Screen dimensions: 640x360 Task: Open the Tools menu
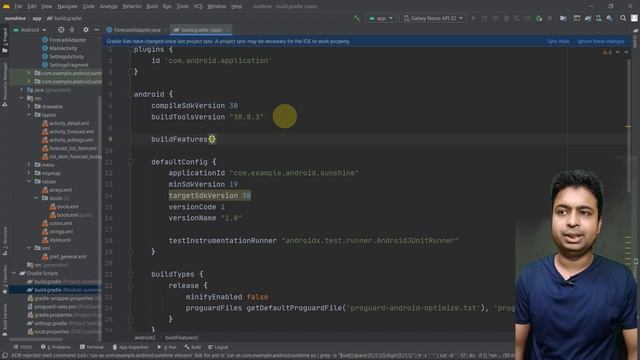point(182,7)
